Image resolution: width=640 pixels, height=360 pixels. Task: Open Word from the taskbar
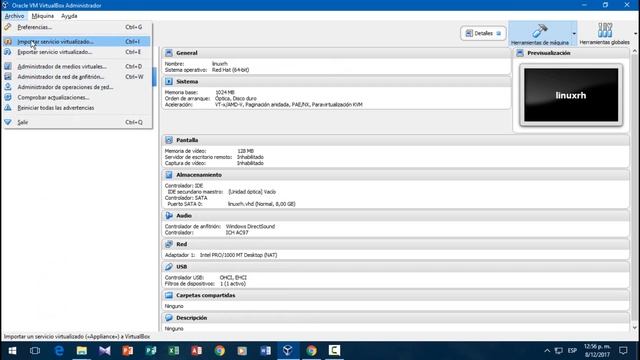point(265,351)
